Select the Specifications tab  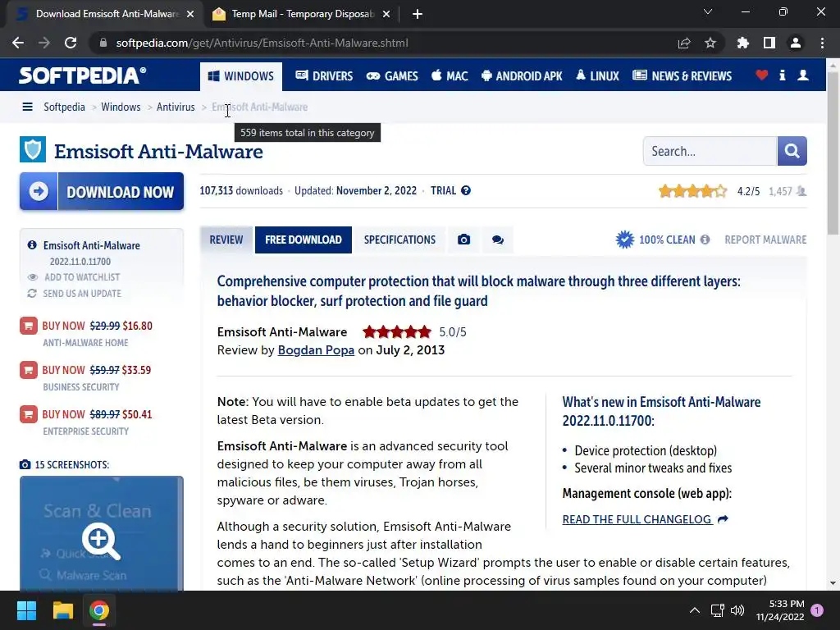point(399,240)
